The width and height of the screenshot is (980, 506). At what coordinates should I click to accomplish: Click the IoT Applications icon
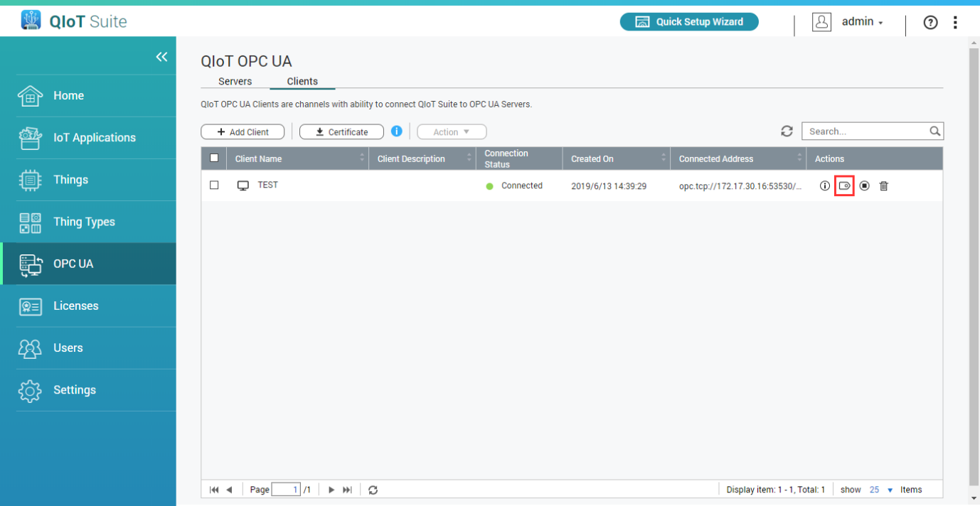point(30,138)
